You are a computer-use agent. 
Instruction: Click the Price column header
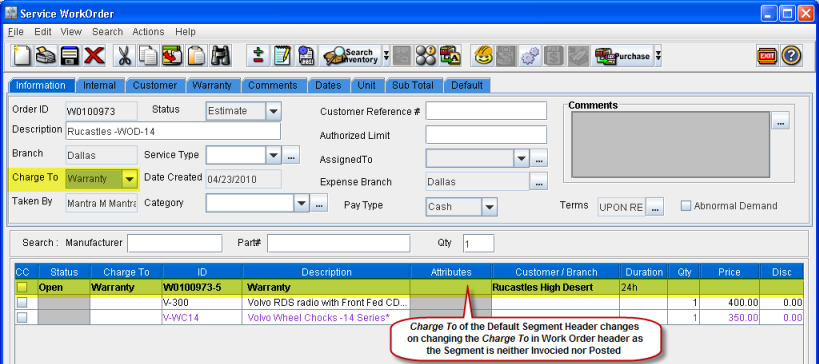[x=729, y=272]
